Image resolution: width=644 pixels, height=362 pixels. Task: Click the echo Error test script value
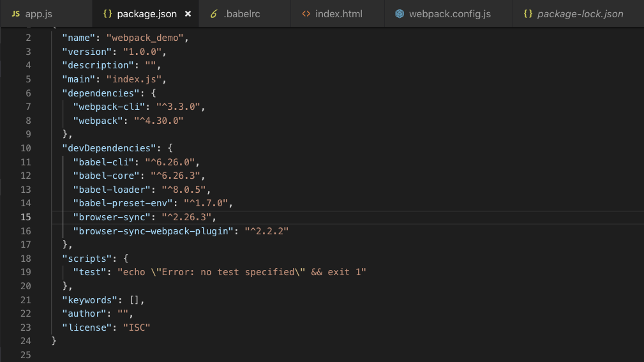pos(241,273)
